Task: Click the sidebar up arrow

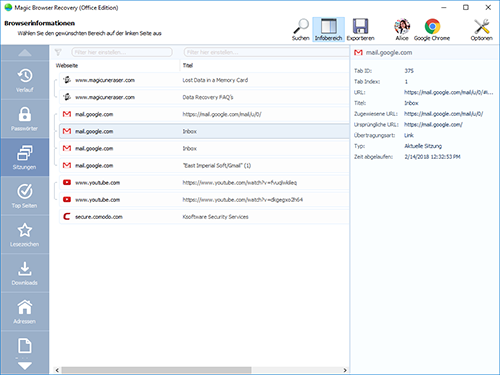Action: coord(25,53)
